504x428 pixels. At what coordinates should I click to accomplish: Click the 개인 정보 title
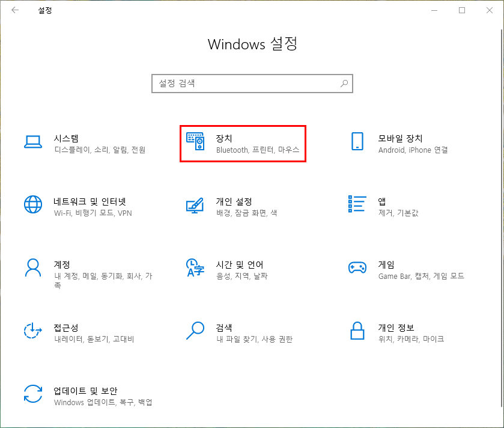click(396, 328)
